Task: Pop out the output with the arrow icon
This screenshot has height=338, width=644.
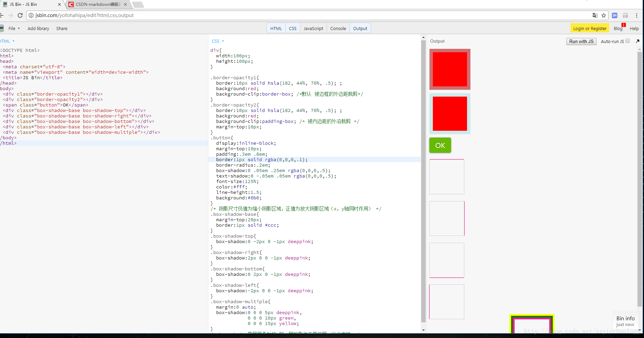Action: pyautogui.click(x=638, y=41)
